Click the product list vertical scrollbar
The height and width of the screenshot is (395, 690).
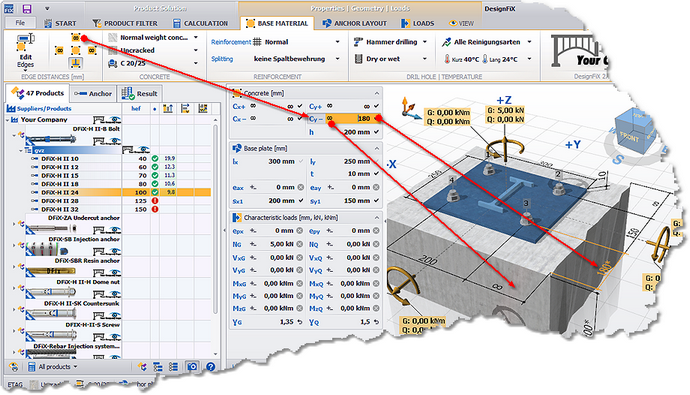(x=215, y=220)
